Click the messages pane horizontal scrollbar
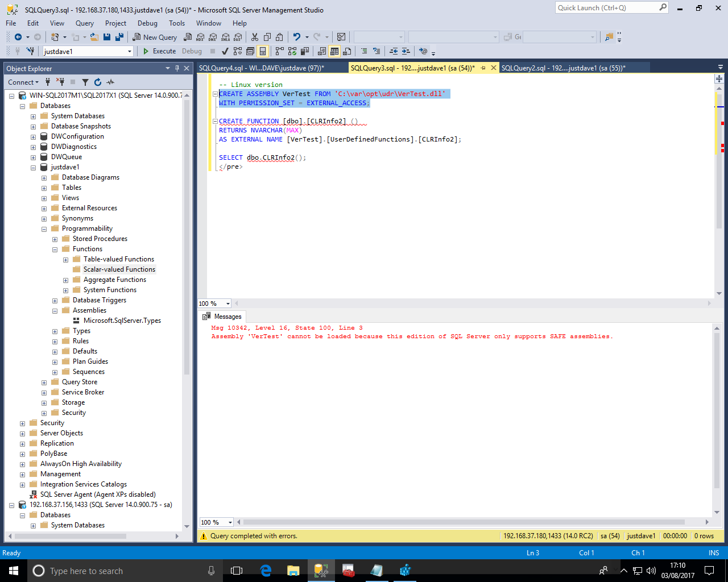This screenshot has width=728, height=582. pyautogui.click(x=464, y=522)
